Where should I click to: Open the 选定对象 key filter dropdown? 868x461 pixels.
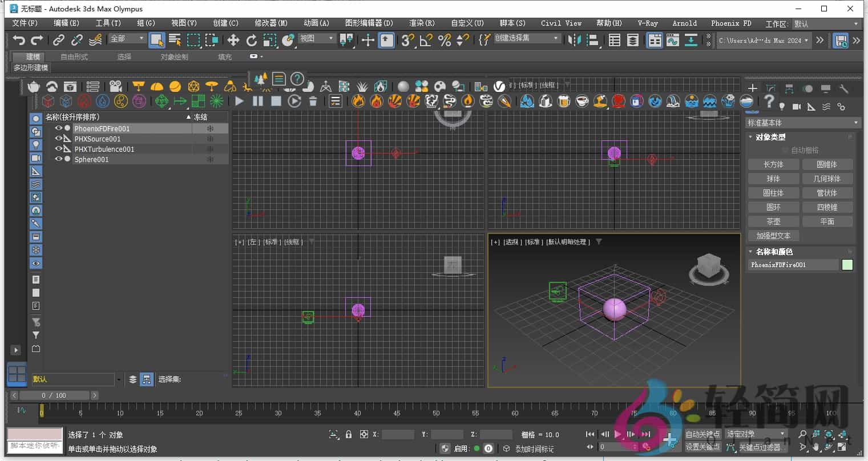coord(756,434)
